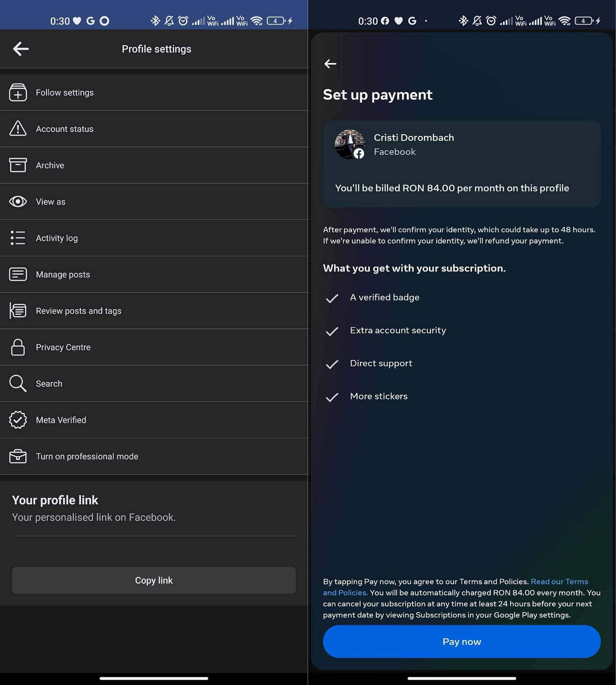
Task: Open Review posts and tags
Action: [x=154, y=311]
